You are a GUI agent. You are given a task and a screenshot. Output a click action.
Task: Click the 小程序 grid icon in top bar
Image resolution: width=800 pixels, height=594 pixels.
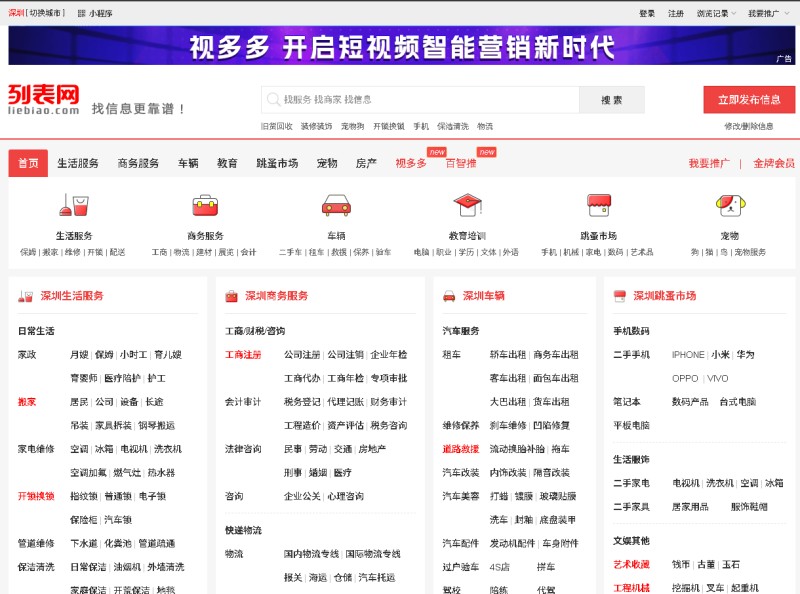[x=82, y=13]
